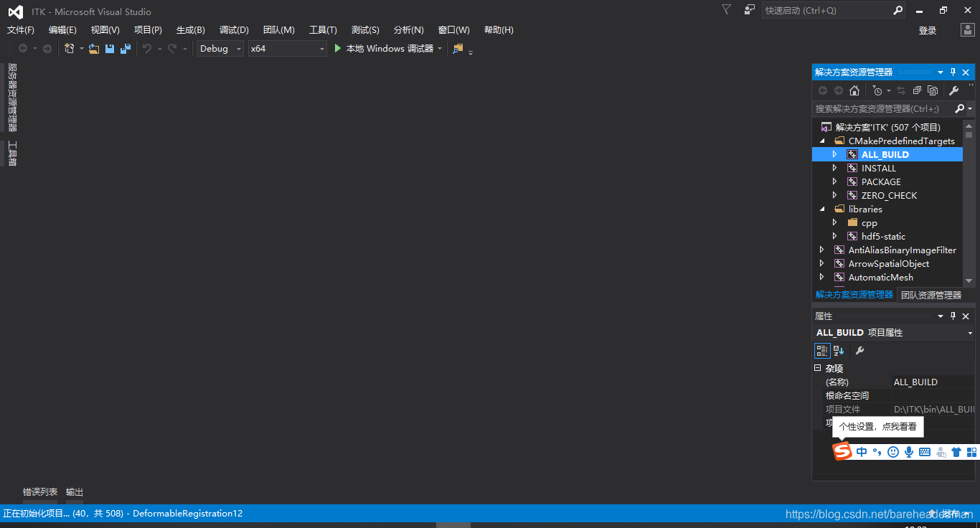
Task: Open the Solution Explorer window position dropdown
Action: [941, 72]
